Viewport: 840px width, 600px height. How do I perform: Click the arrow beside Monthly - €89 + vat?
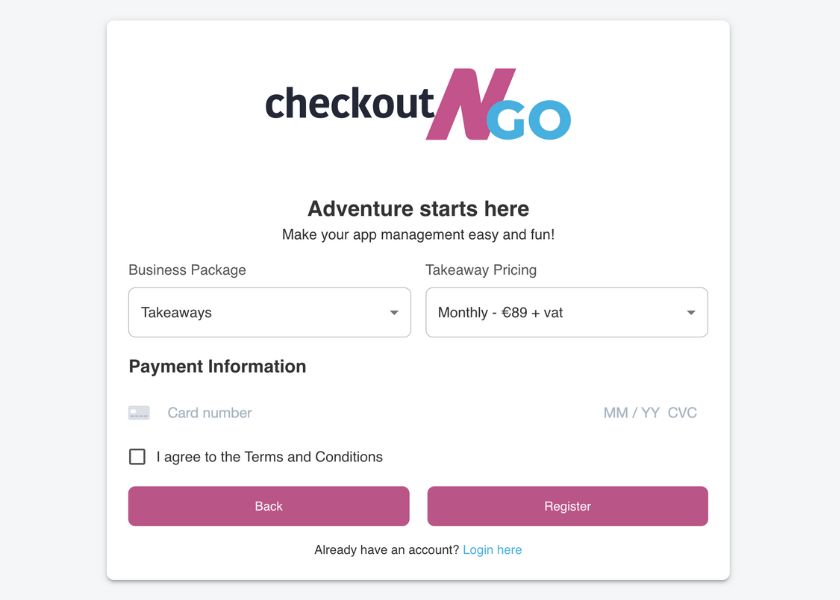tap(691, 313)
